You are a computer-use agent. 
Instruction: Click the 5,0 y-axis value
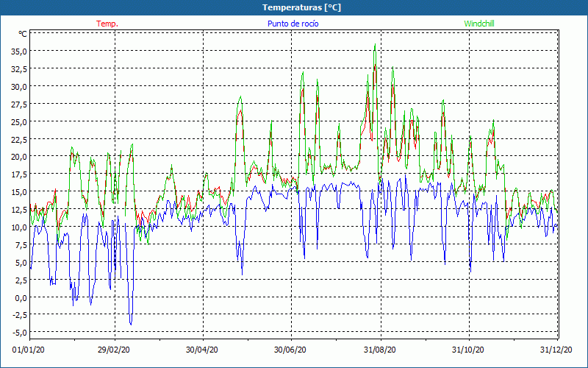point(21,263)
